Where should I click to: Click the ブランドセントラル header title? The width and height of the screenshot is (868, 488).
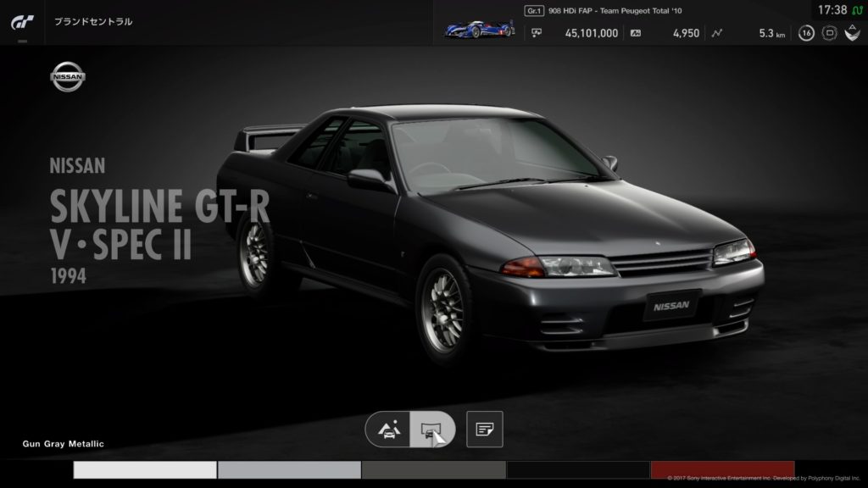click(93, 21)
